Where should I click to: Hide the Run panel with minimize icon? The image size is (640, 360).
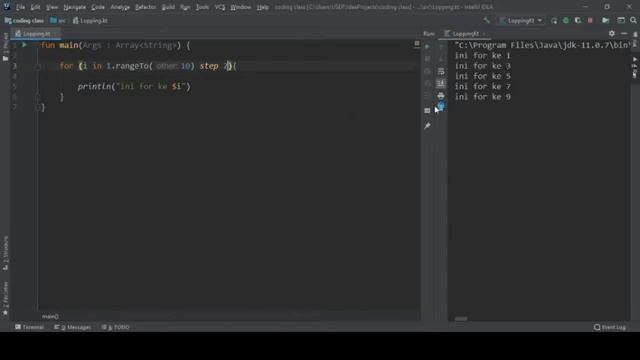[624, 33]
